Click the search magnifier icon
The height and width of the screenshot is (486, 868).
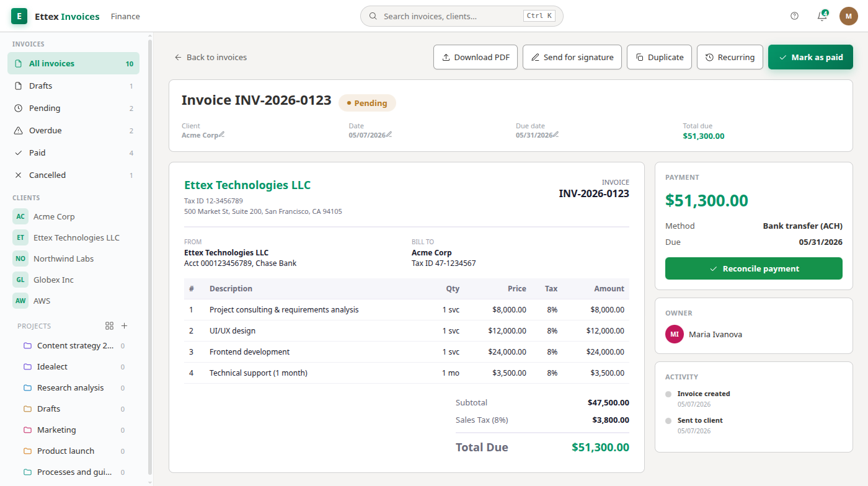373,16
